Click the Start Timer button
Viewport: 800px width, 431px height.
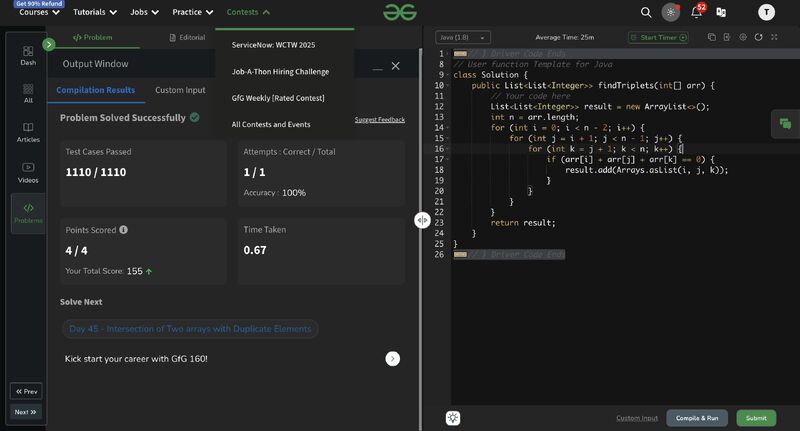[658, 37]
